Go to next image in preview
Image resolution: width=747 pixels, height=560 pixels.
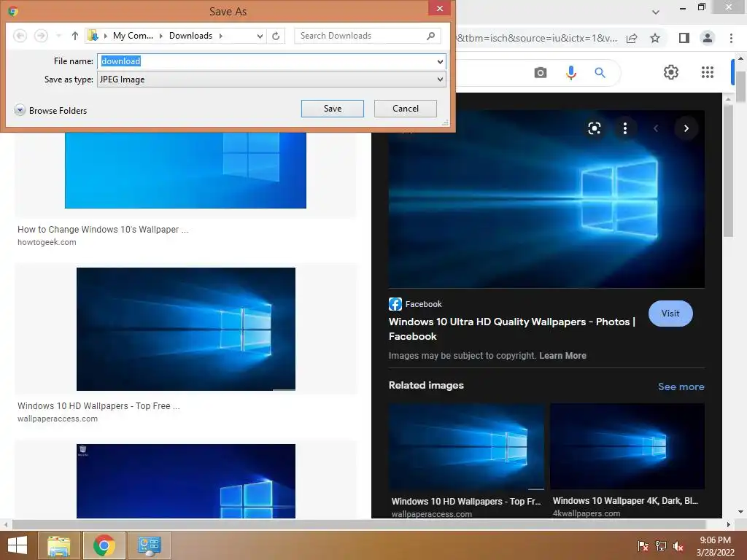[686, 128]
